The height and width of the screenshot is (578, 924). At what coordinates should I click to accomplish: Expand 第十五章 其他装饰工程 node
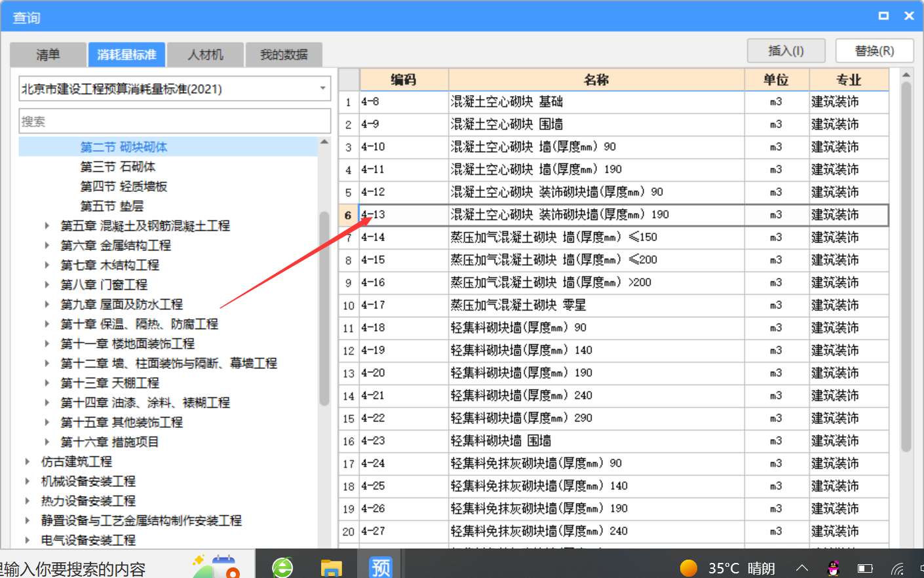point(47,422)
